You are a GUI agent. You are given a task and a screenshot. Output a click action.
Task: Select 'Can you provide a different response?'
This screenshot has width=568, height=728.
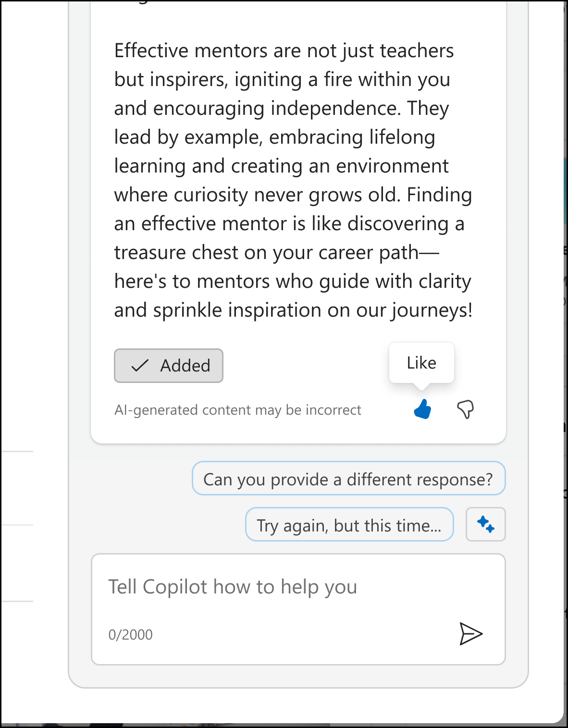click(349, 478)
